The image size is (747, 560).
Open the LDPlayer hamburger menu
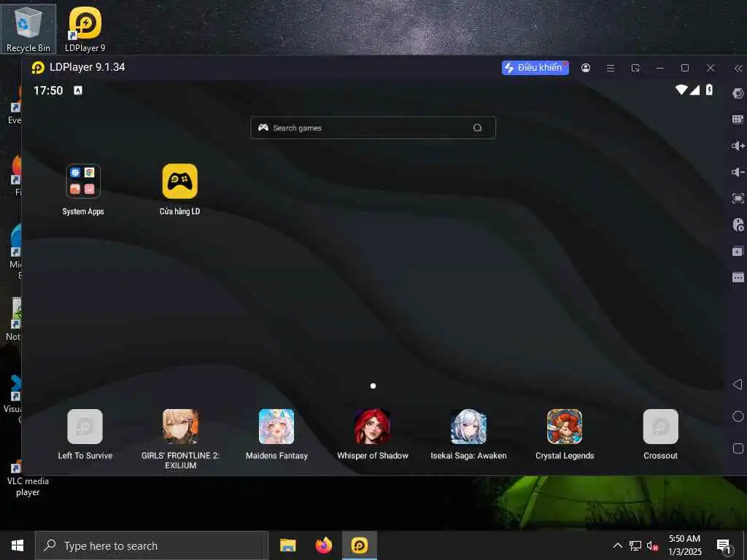click(611, 68)
